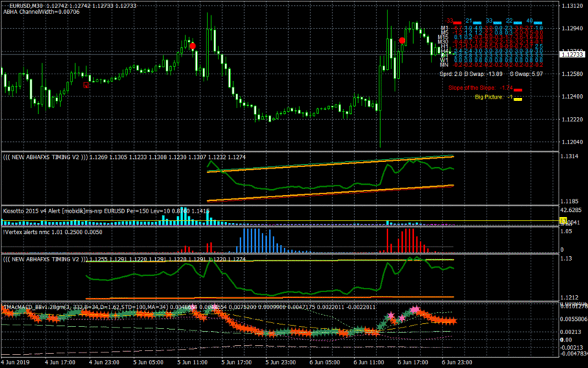Click the red dot signal on 5 Jun

[x=193, y=46]
